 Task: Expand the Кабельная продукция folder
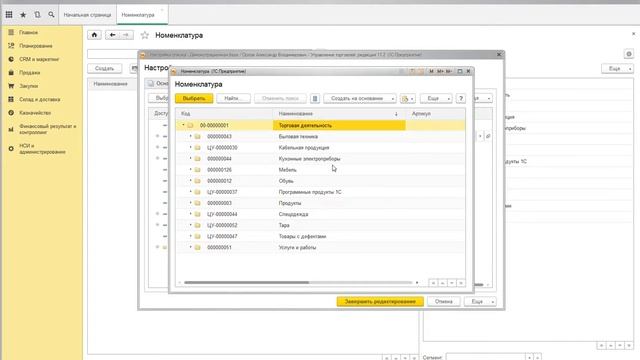[191, 147]
